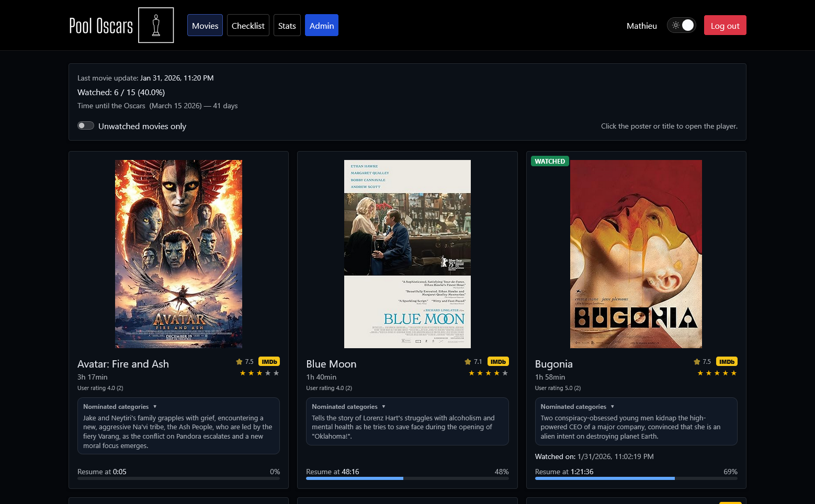815x504 pixels.
Task: Open the Checklist tab
Action: (248, 25)
